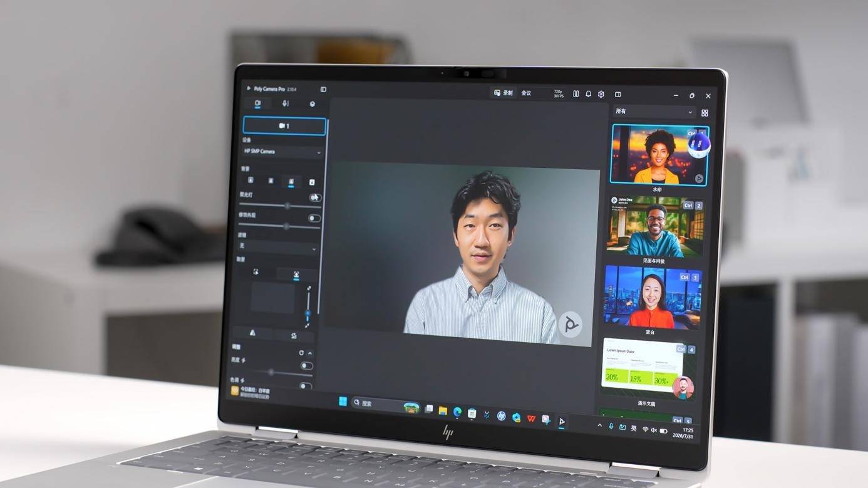Select the underlined active background option
Screen dimensions: 868x488
(291, 182)
